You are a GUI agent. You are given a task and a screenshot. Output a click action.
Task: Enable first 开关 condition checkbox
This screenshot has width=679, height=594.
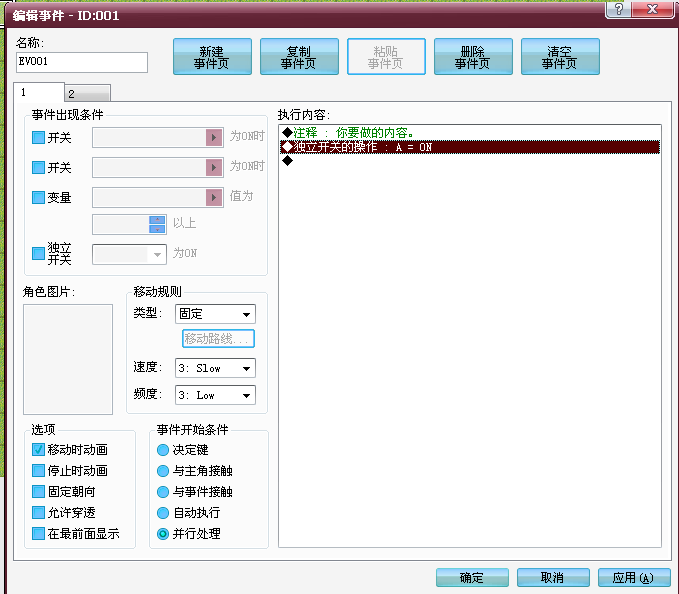coord(39,138)
